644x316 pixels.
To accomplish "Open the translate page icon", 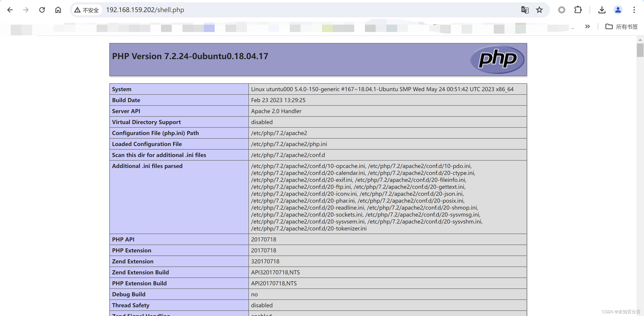I will pos(525,10).
